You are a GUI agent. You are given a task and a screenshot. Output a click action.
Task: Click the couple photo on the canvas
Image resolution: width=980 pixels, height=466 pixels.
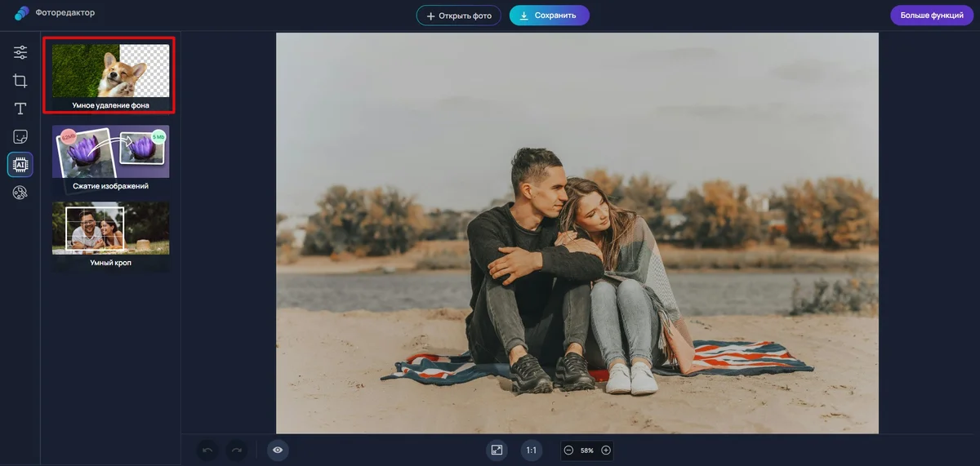577,233
